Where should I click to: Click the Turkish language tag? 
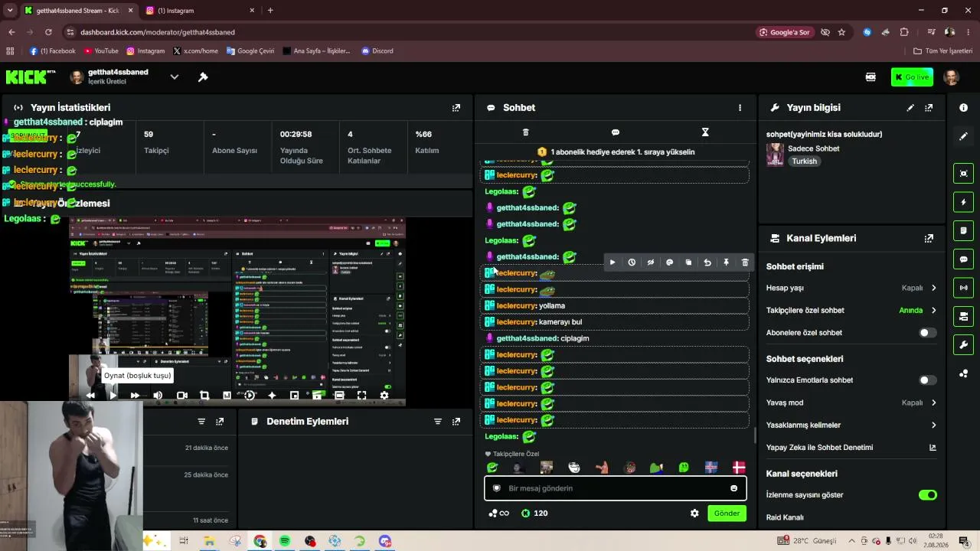[805, 161]
